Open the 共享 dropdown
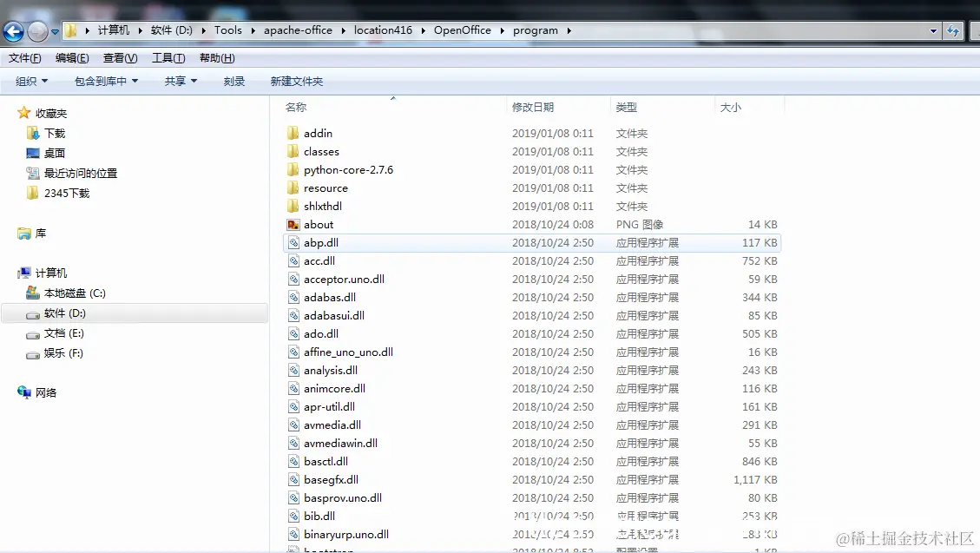Screen dimensions: 980x553 click(181, 82)
